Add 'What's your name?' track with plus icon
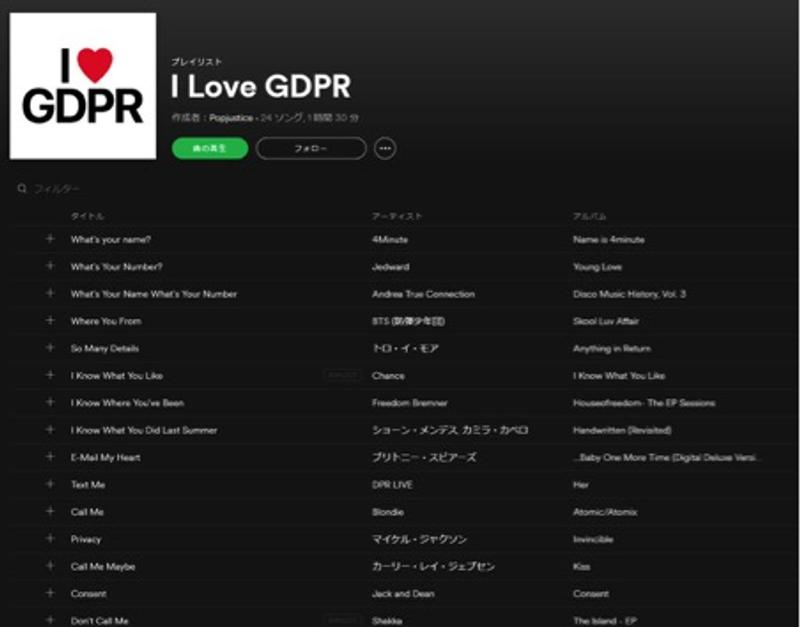This screenshot has height=627, width=800. [x=50, y=239]
